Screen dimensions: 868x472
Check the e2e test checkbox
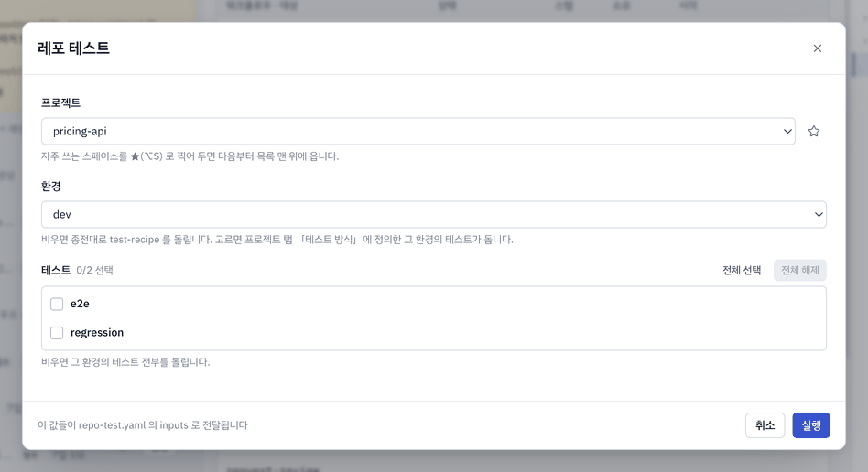[x=57, y=304]
